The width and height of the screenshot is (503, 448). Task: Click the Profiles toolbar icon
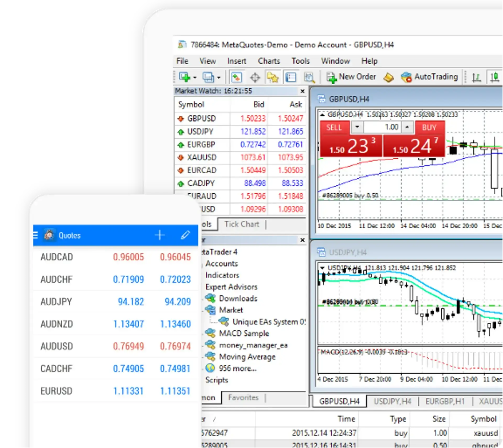click(208, 77)
